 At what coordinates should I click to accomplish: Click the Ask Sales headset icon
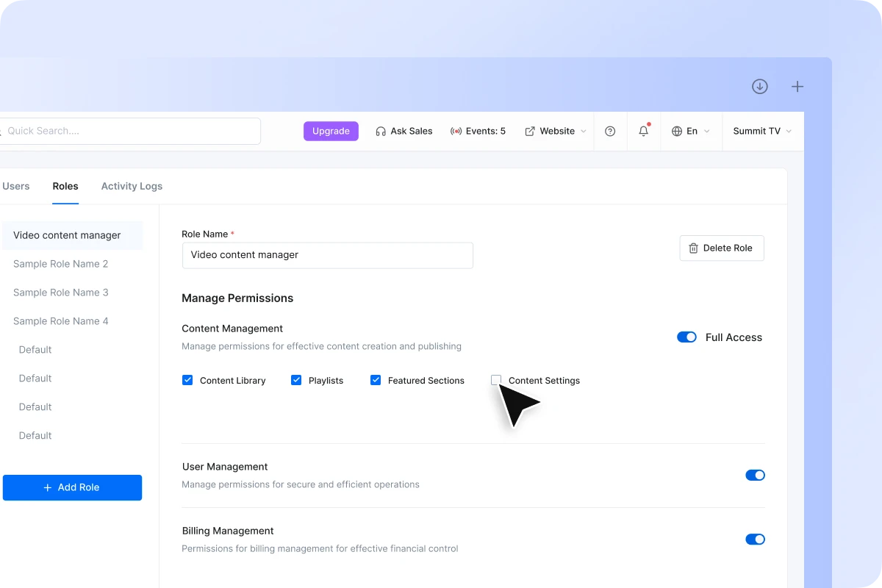[x=381, y=131]
